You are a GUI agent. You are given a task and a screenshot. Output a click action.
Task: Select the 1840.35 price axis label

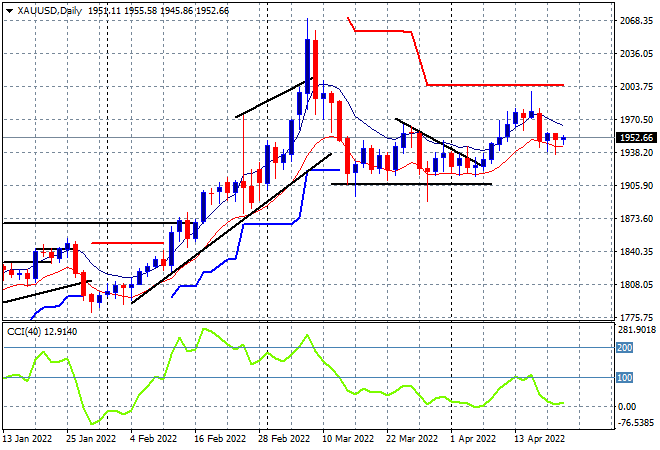(x=636, y=251)
